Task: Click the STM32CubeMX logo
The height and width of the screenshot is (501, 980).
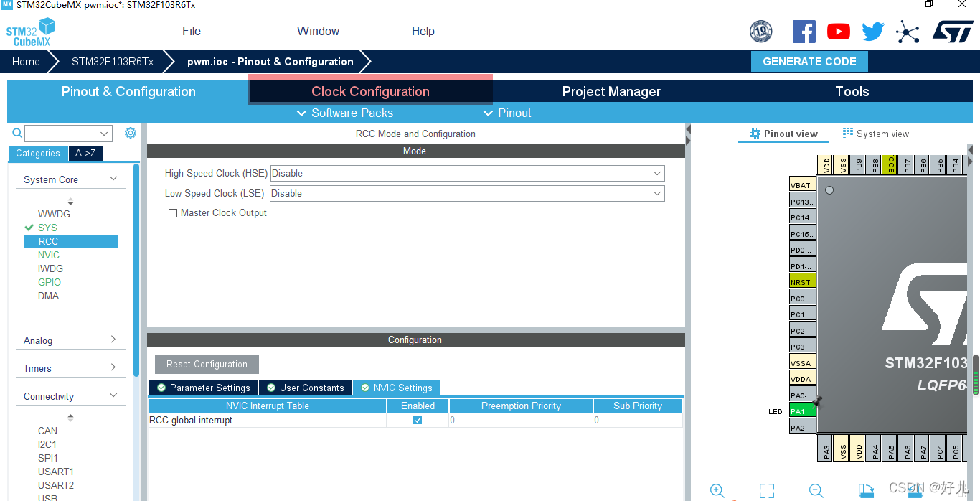Action: click(x=31, y=32)
